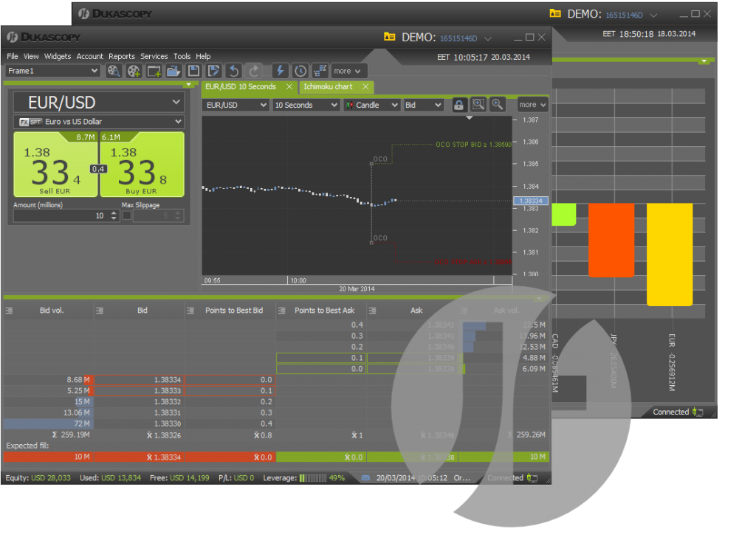The height and width of the screenshot is (543, 756).
Task: Open the Bid price side dropdown
Action: tap(423, 106)
